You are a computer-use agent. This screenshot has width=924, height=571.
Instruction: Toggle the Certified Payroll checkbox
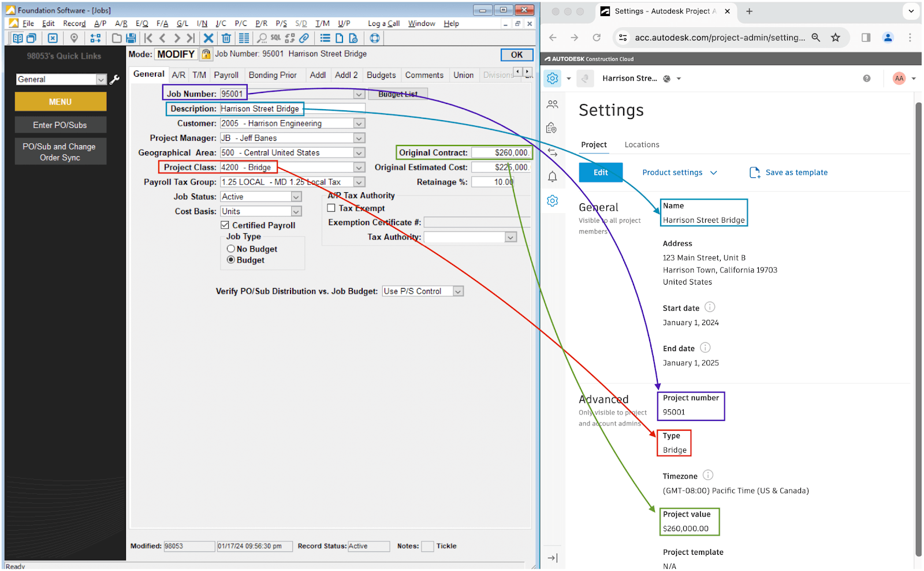(x=225, y=225)
